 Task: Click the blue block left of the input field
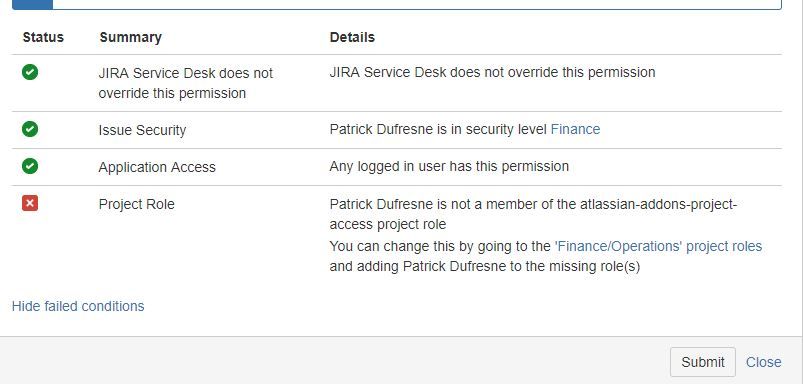click(x=32, y=5)
